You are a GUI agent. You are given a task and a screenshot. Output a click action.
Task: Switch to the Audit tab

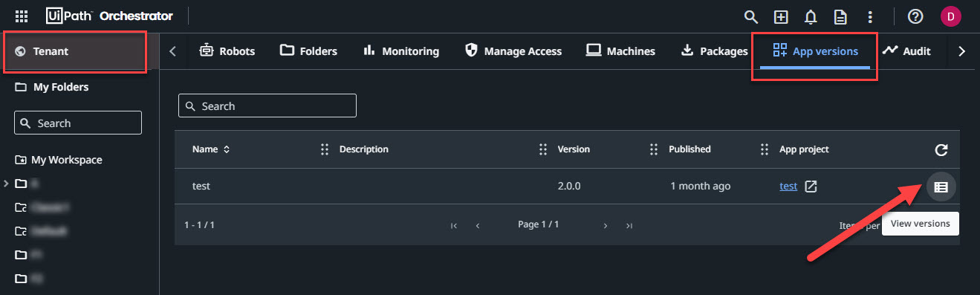[906, 51]
